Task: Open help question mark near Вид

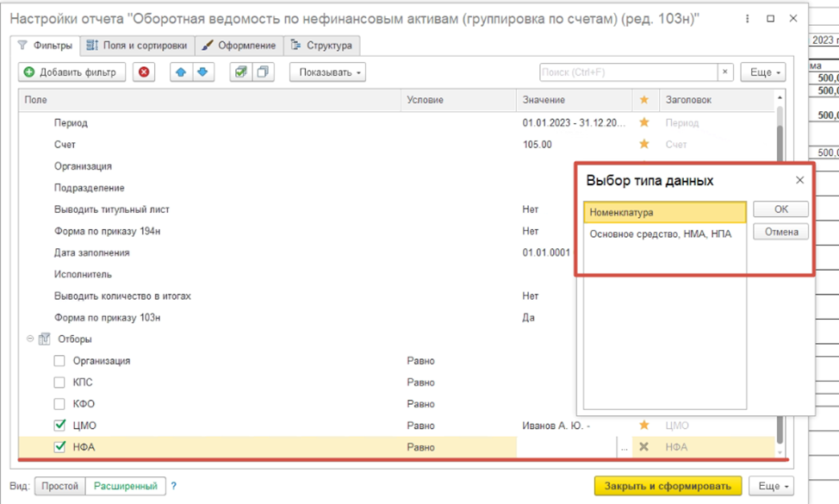Action: tap(173, 486)
